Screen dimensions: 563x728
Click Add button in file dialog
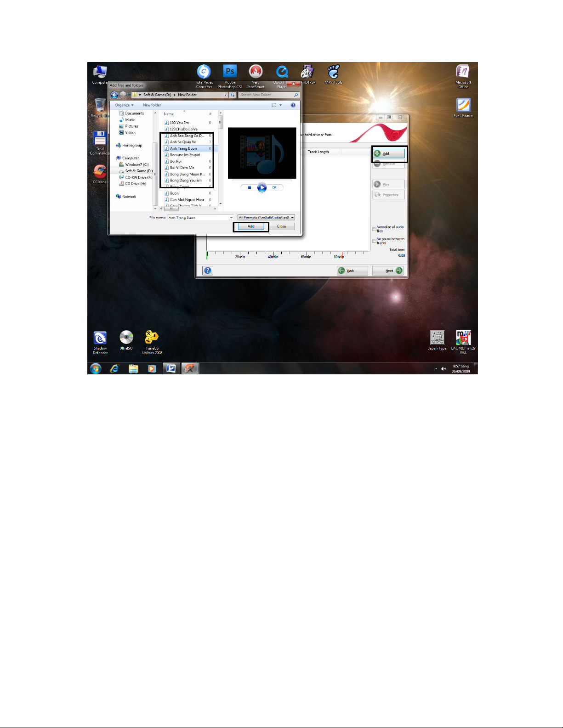pyautogui.click(x=251, y=226)
